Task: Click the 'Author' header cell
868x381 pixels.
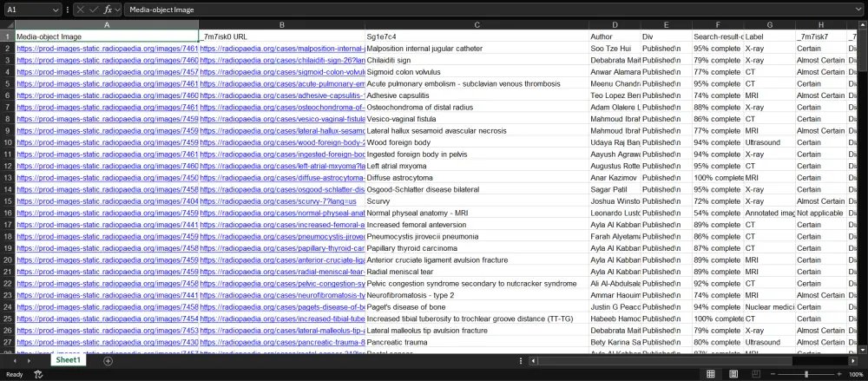Action: (x=615, y=36)
